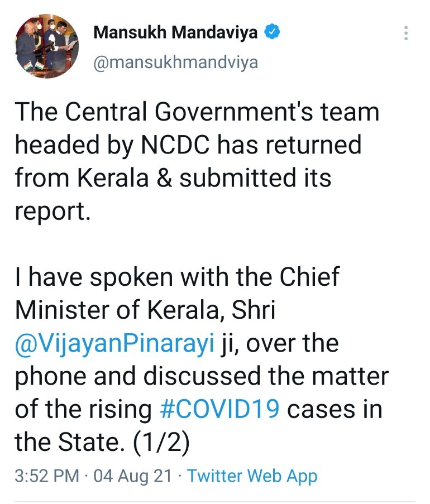Click the blue verified badge
Screen dimensions: 430x504
pos(272,32)
